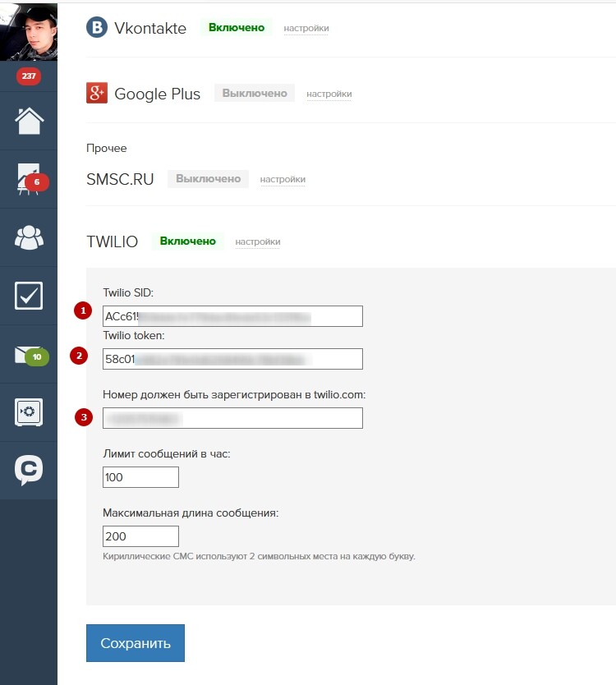Open Google Plus настройки link
Viewport: 616px width, 685px height.
tap(329, 94)
